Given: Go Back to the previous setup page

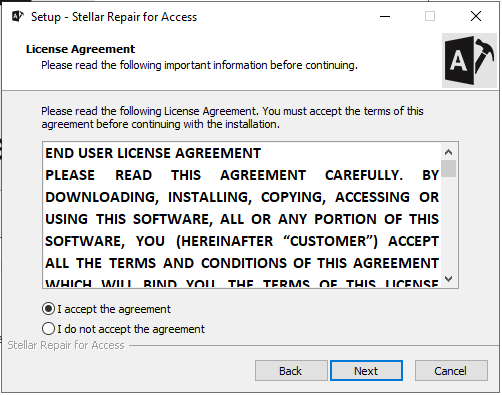Looking at the screenshot, I should point(291,371).
